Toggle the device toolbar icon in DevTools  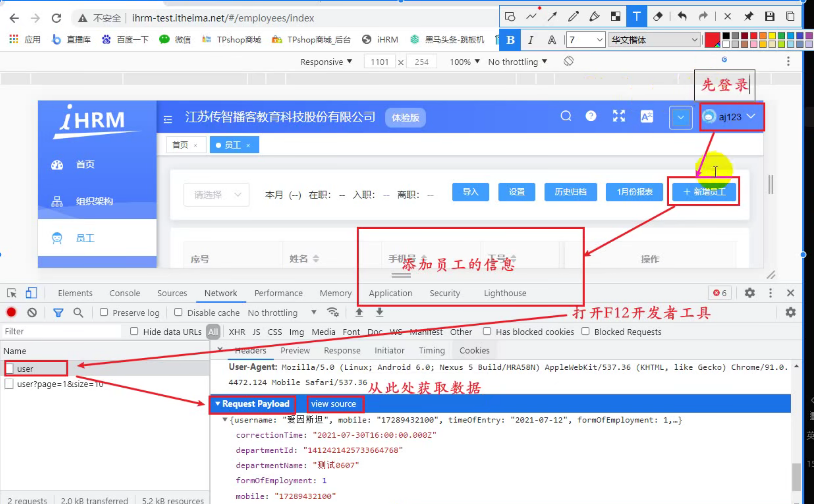(31, 293)
